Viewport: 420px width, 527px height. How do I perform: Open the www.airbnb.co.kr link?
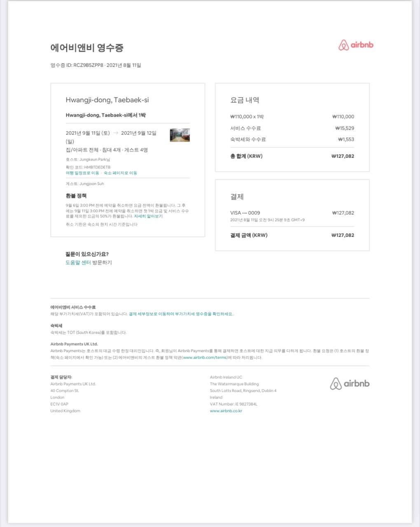(x=226, y=411)
